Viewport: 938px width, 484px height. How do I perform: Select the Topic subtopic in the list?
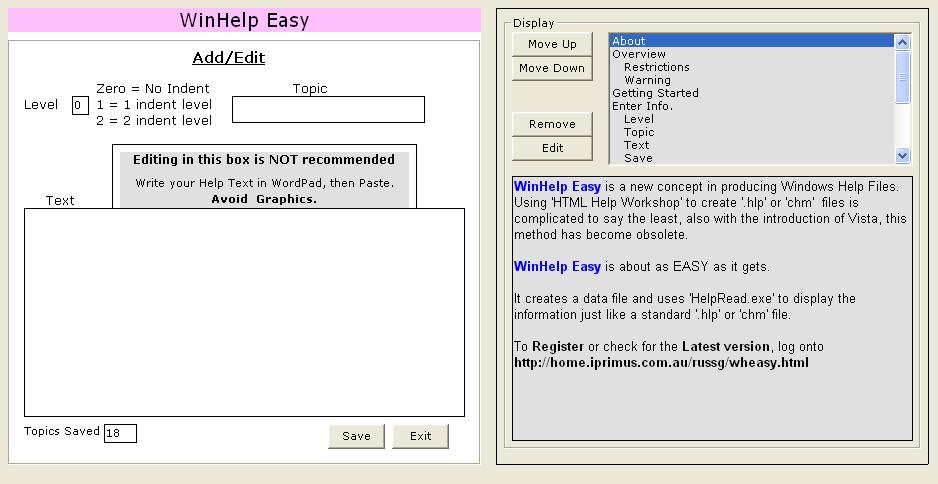point(752,132)
